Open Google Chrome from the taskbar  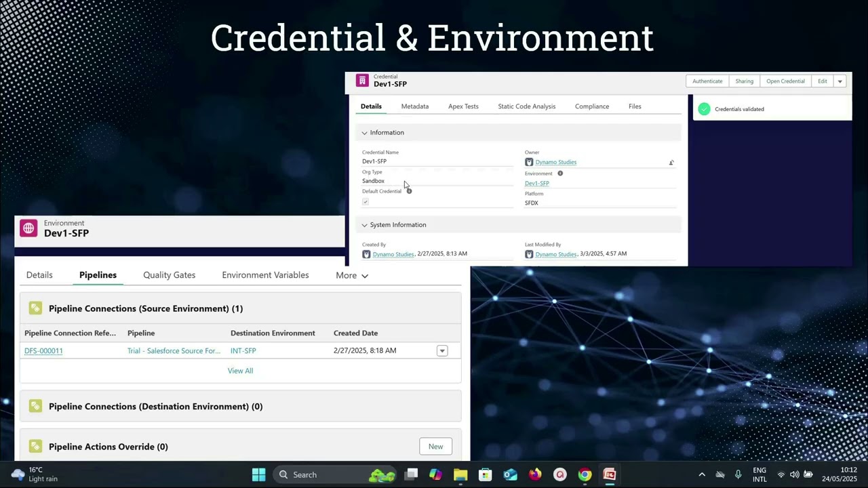click(585, 474)
